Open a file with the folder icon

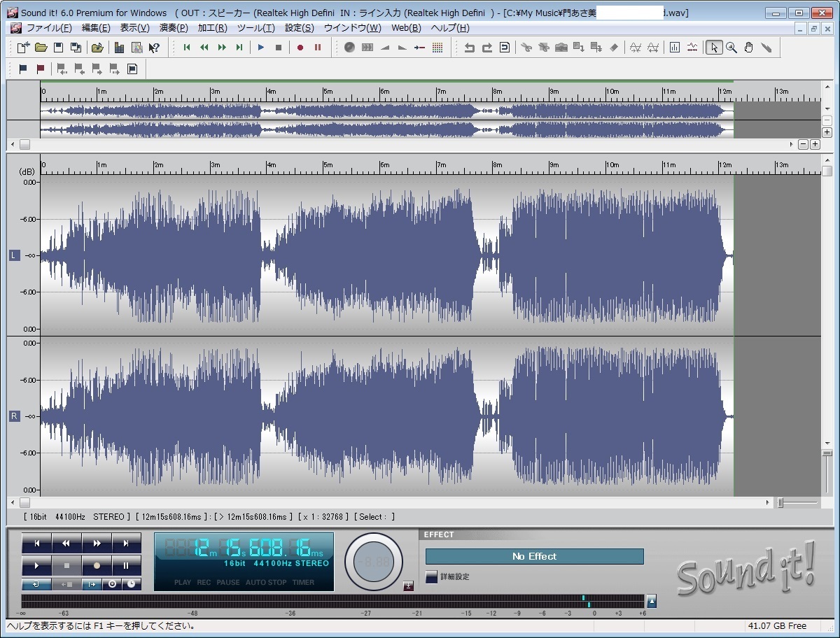(x=41, y=48)
